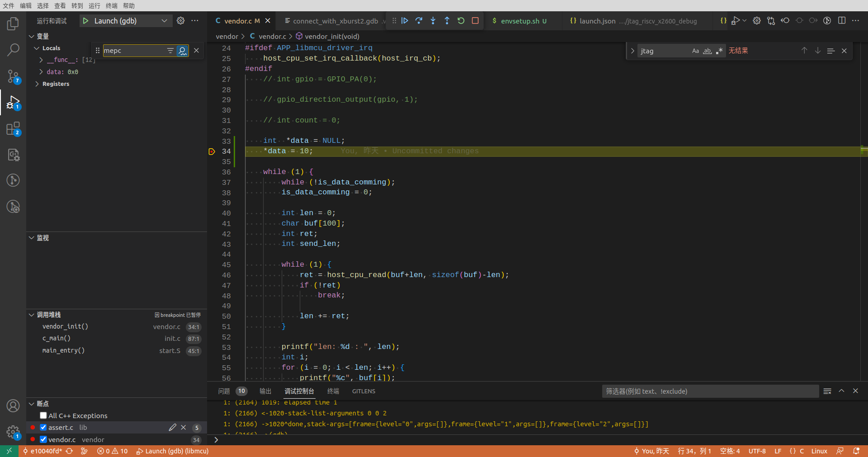Viewport: 868px width, 457px height.
Task: Stop the debug session
Action: (x=475, y=21)
